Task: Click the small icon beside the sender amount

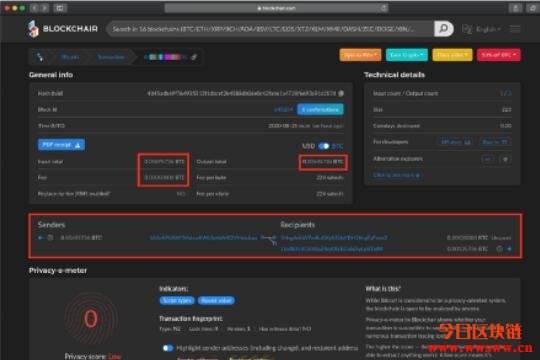Action: (50, 238)
